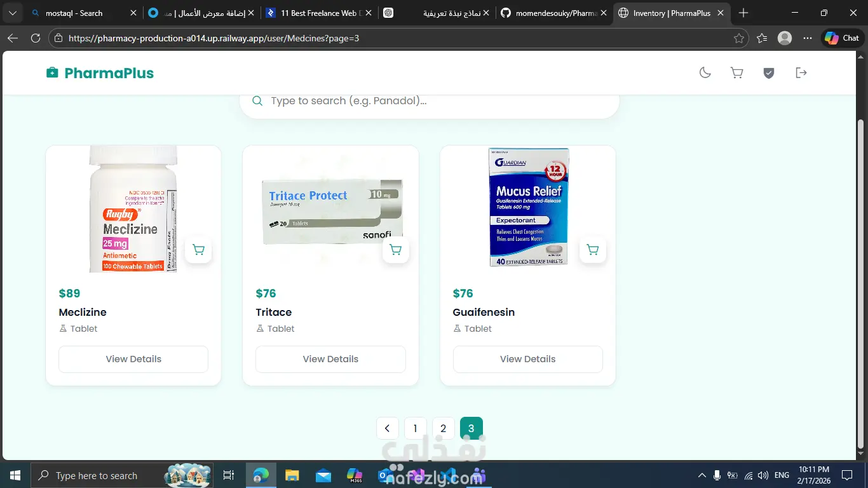The image size is (868, 488).
Task: Select current pagination page 3
Action: pyautogui.click(x=471, y=428)
